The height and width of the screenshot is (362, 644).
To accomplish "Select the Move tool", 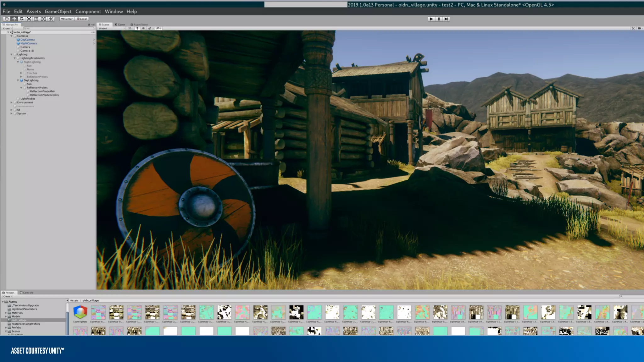I will (14, 19).
